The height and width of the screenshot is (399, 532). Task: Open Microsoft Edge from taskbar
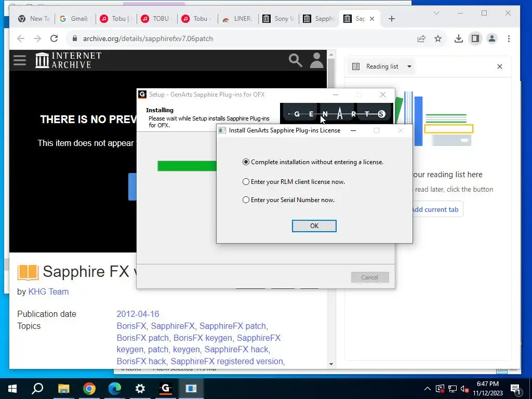[x=115, y=389]
